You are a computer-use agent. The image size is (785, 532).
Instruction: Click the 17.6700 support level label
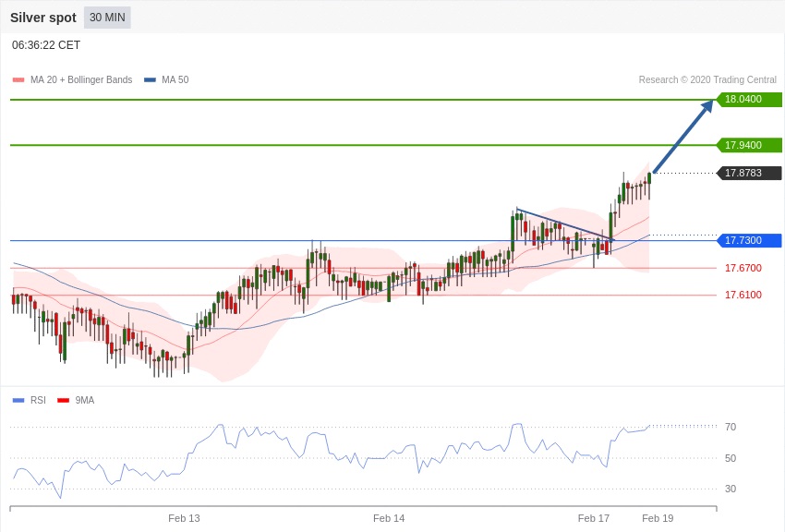tap(743, 268)
